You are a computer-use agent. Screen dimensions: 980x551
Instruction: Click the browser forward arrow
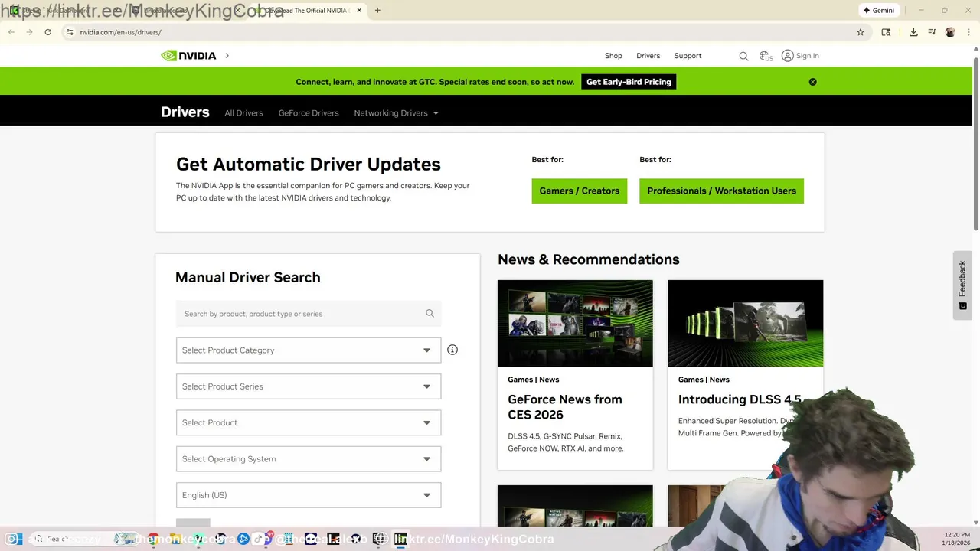tap(29, 32)
